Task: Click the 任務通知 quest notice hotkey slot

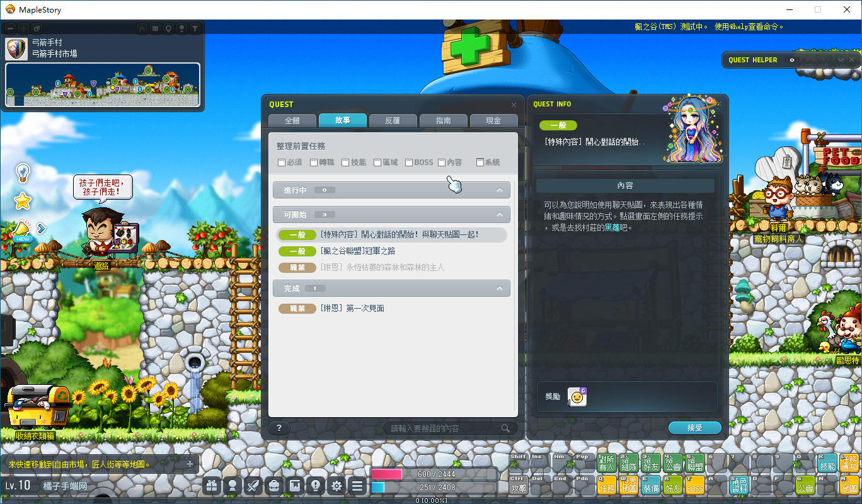Action: pos(849,463)
